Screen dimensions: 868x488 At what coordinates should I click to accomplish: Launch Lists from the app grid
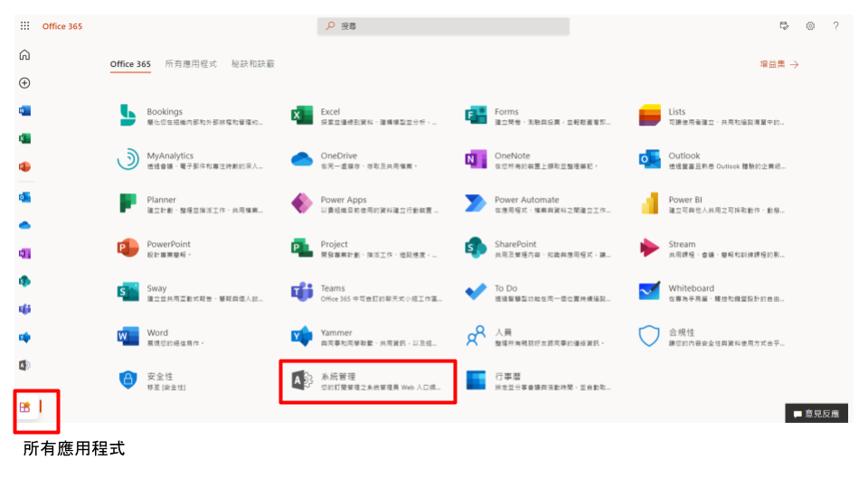coord(712,116)
